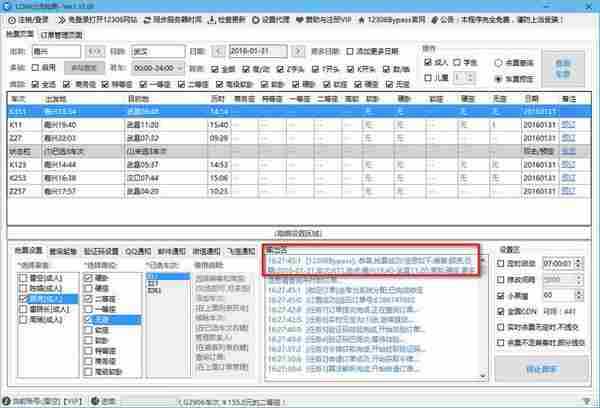The image size is (600, 408).
Task: Go to next date with right arrow
Action: click(298, 51)
